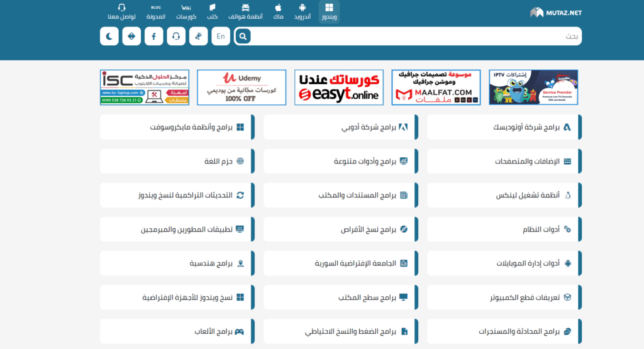Click the diamond directions icon button
The width and height of the screenshot is (644, 349).
click(x=131, y=36)
